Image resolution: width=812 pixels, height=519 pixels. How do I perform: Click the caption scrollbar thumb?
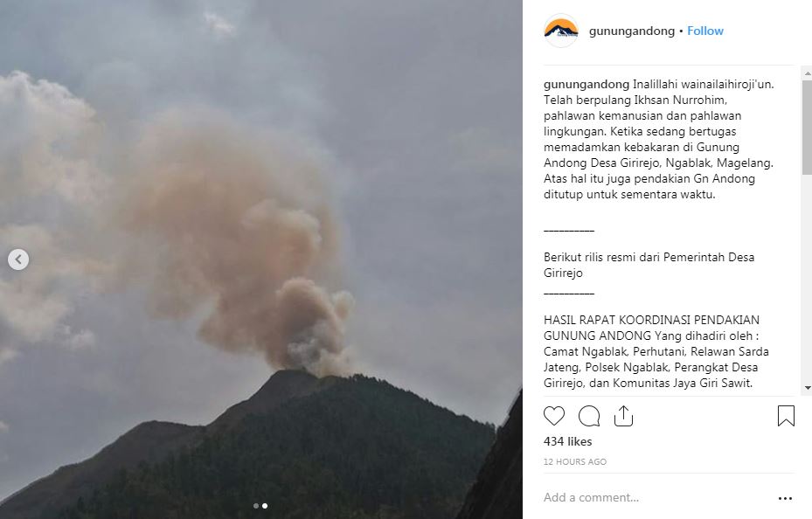click(x=808, y=127)
